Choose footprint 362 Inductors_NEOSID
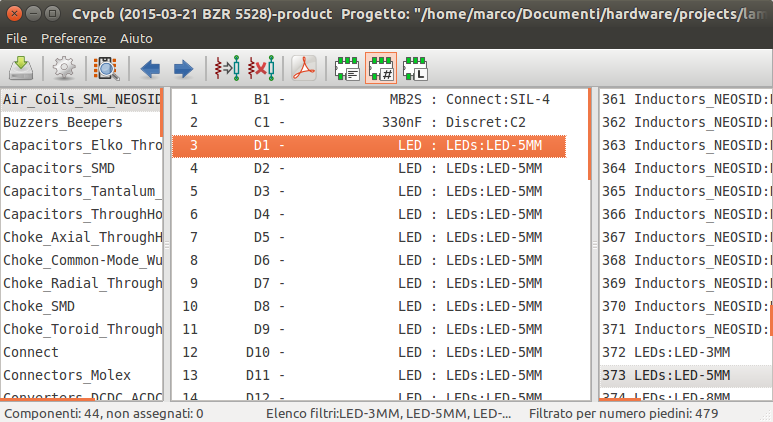773x422 pixels. pyautogui.click(x=684, y=122)
